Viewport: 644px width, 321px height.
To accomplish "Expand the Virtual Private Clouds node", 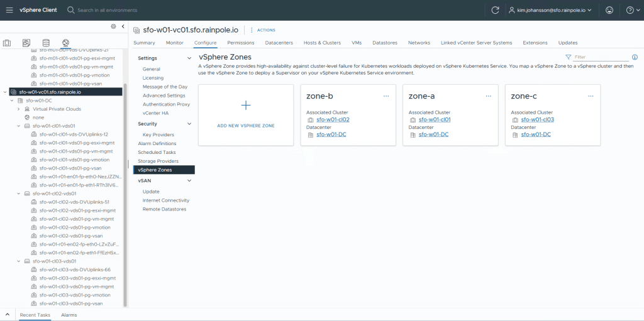I will tap(19, 109).
